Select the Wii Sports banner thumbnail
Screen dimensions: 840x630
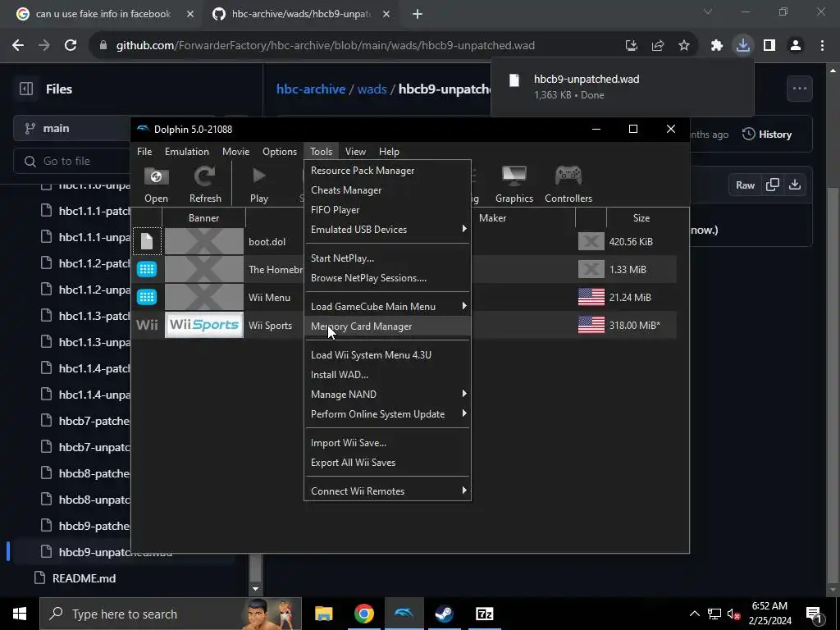[x=204, y=325]
